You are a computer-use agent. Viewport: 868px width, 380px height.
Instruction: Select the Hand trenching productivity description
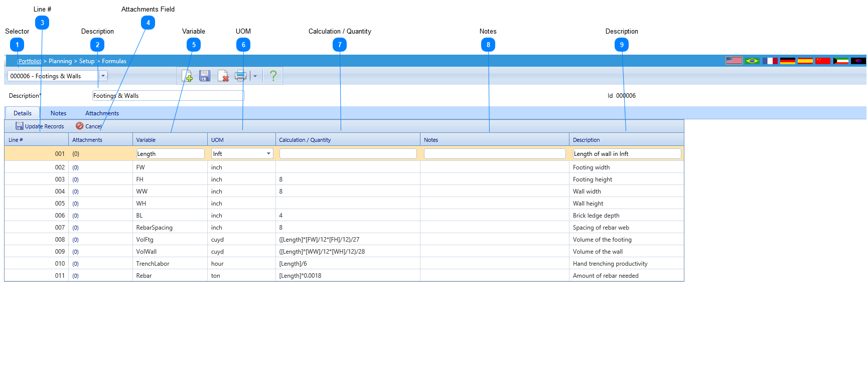tap(627, 264)
